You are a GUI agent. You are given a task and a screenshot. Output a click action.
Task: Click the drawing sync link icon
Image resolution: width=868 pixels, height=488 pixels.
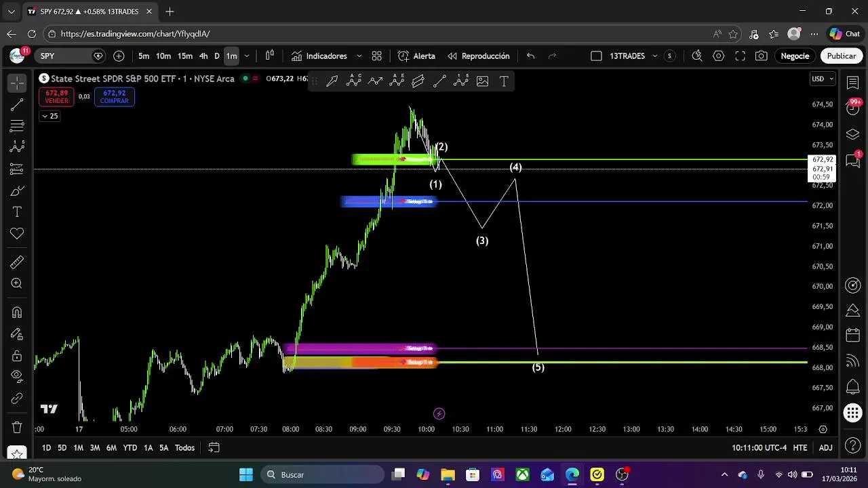coord(17,399)
